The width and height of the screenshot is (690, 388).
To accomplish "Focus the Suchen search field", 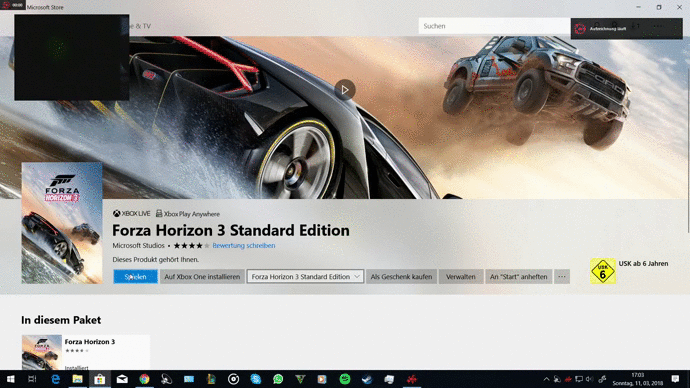I will 494,26.
